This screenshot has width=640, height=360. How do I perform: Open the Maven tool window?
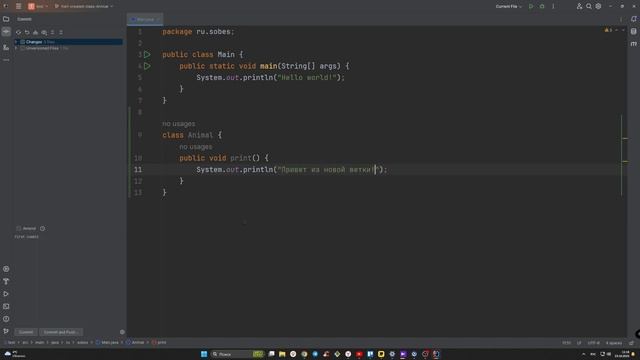tap(633, 44)
